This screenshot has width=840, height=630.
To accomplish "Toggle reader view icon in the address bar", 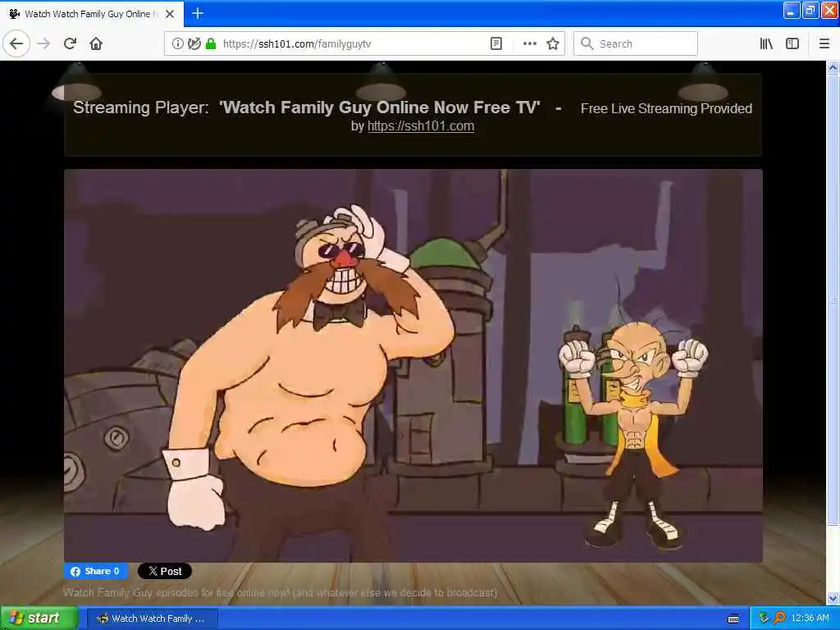I will [496, 43].
